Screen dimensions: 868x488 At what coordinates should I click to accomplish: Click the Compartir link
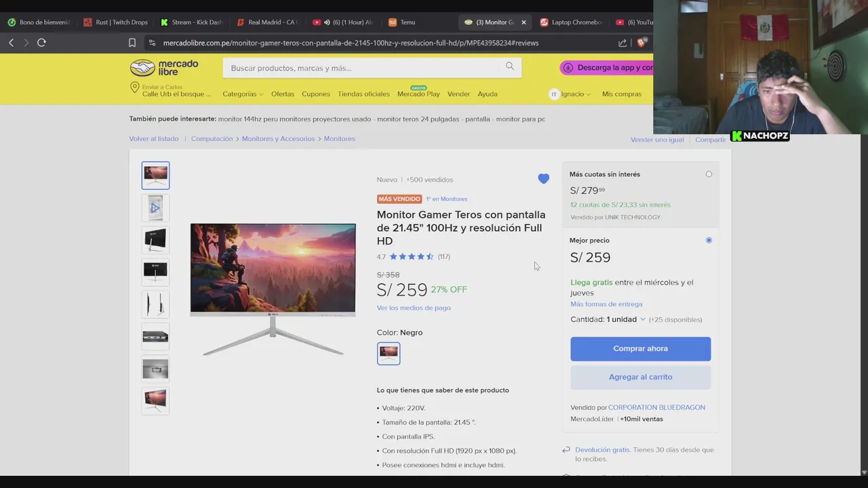coord(711,140)
